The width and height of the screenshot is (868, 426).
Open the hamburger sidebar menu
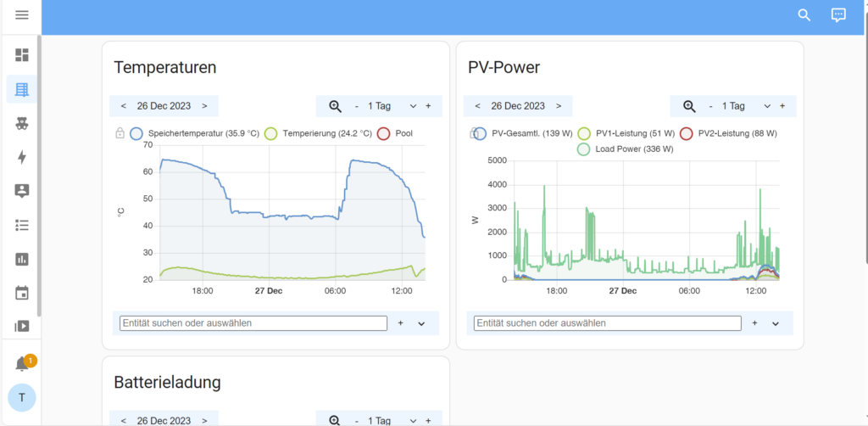coord(22,15)
